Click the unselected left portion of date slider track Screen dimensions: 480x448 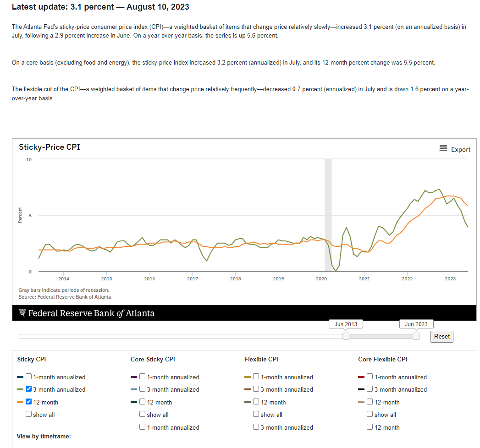click(181, 336)
